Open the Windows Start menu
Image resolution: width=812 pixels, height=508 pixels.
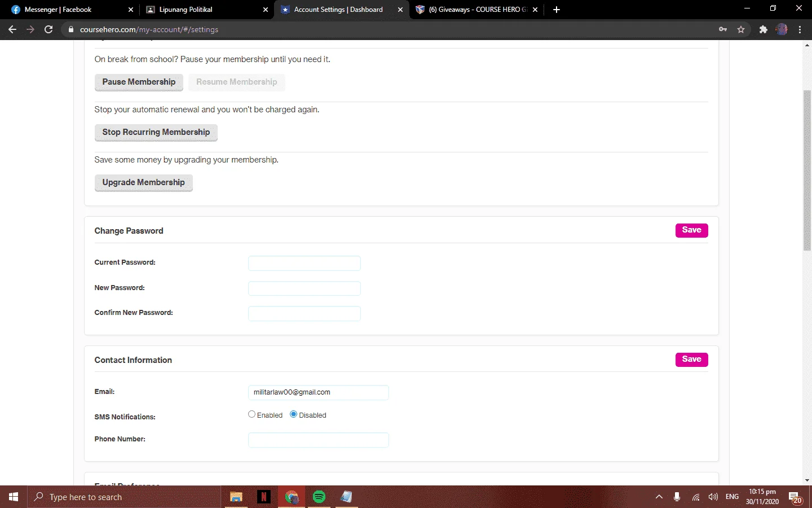click(x=14, y=497)
